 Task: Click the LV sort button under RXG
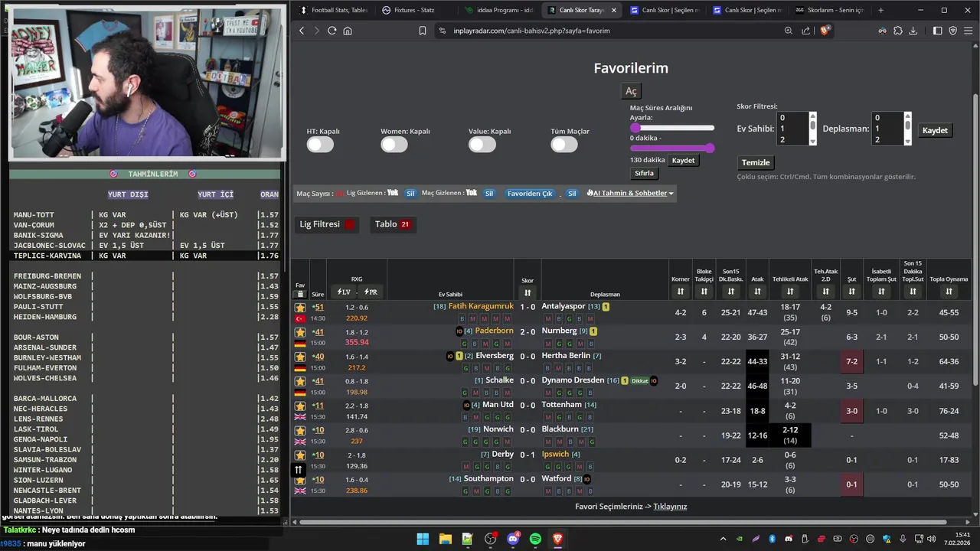343,292
